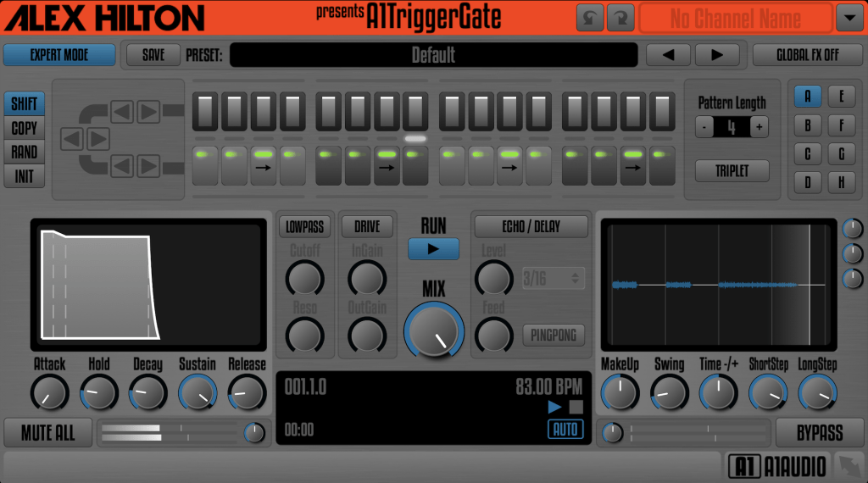Open the top-right dropdown arrow menu
The width and height of the screenshot is (868, 483).
click(x=849, y=18)
